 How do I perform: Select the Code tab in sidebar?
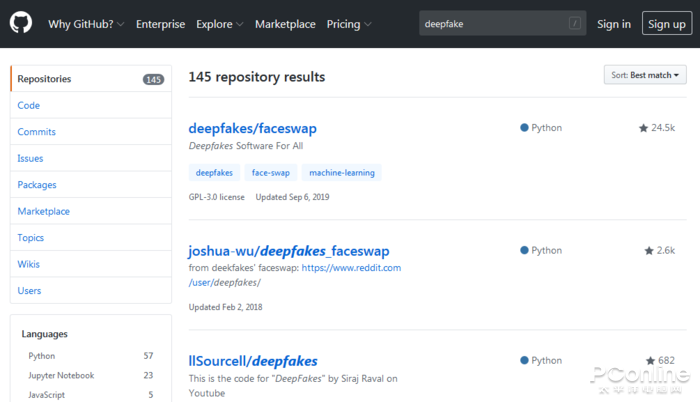[x=29, y=105]
